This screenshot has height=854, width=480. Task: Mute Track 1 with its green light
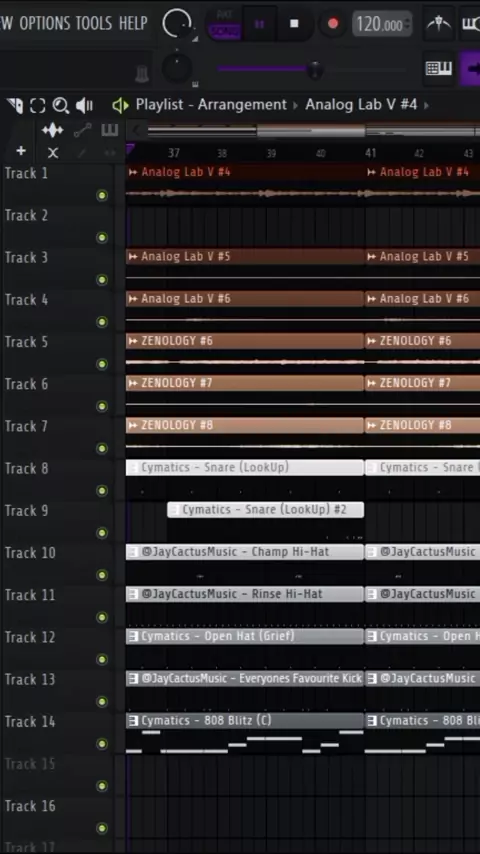coord(102,196)
